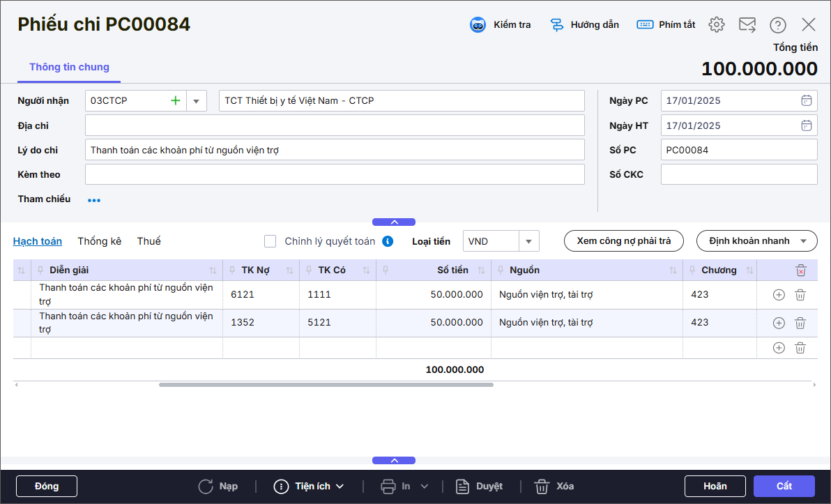Image resolution: width=831 pixels, height=504 pixels.
Task: Open the settings gear icon
Action: (716, 25)
